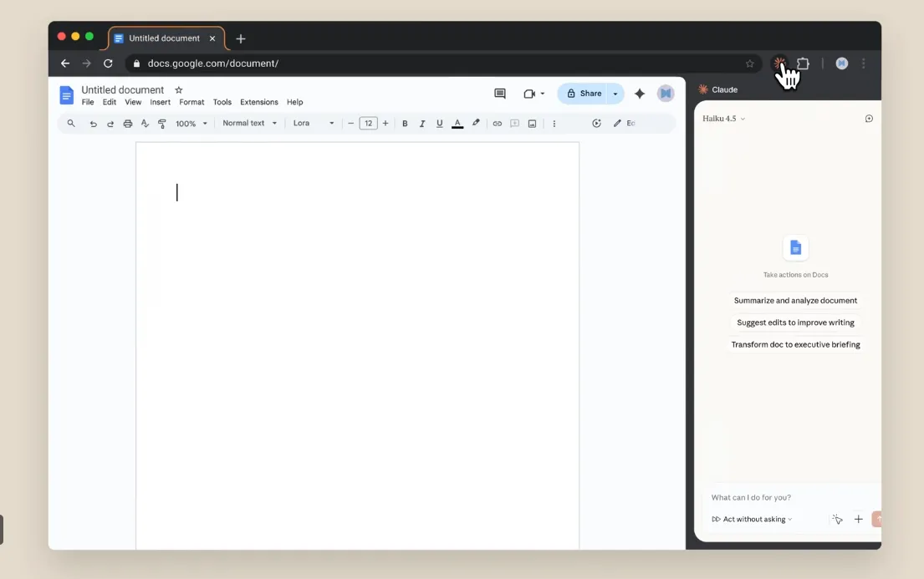This screenshot has height=579, width=924.
Task: Click the Share button
Action: pos(584,94)
